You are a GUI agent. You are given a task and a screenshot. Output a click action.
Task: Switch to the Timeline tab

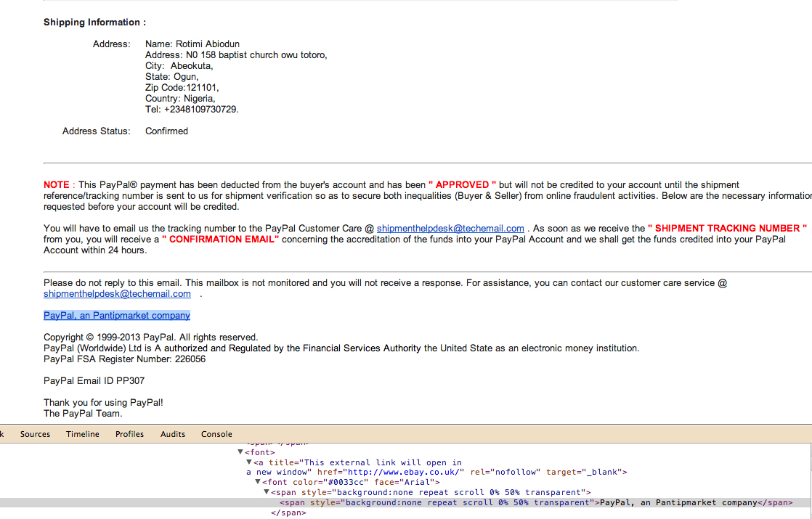click(82, 434)
